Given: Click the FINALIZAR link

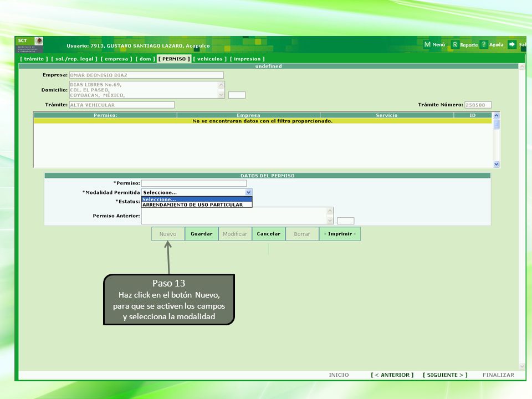Looking at the screenshot, I should click(498, 375).
